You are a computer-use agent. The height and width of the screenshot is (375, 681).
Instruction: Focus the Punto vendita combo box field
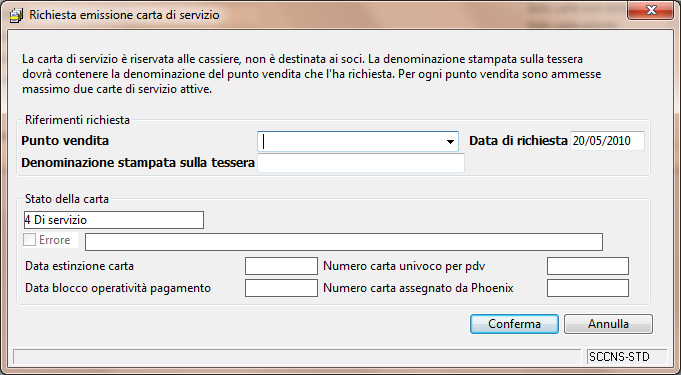pyautogui.click(x=357, y=142)
